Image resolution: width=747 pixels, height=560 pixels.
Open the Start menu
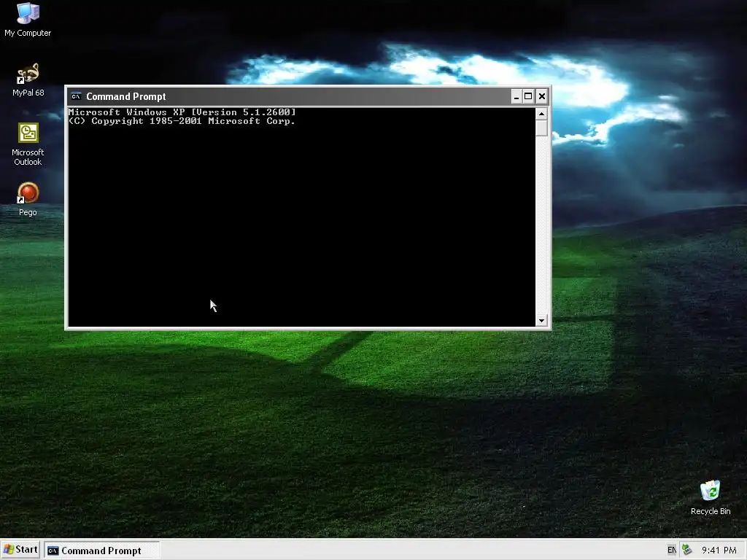(x=20, y=550)
